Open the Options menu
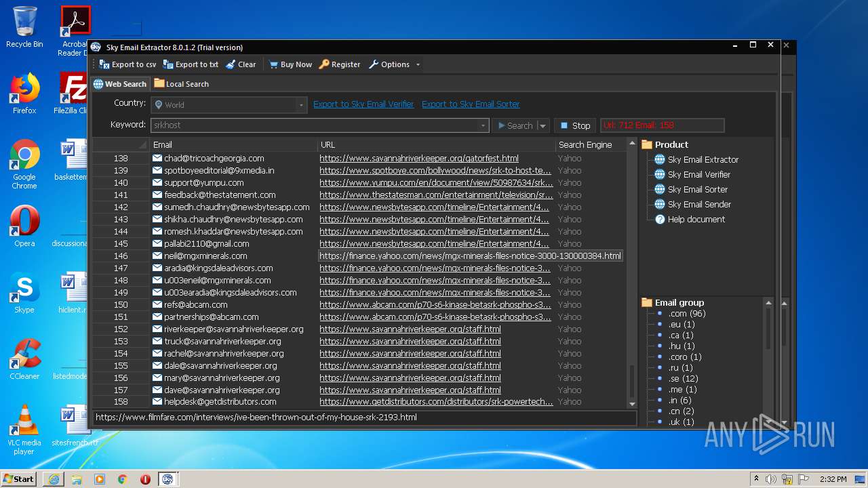The image size is (868, 488). point(394,64)
